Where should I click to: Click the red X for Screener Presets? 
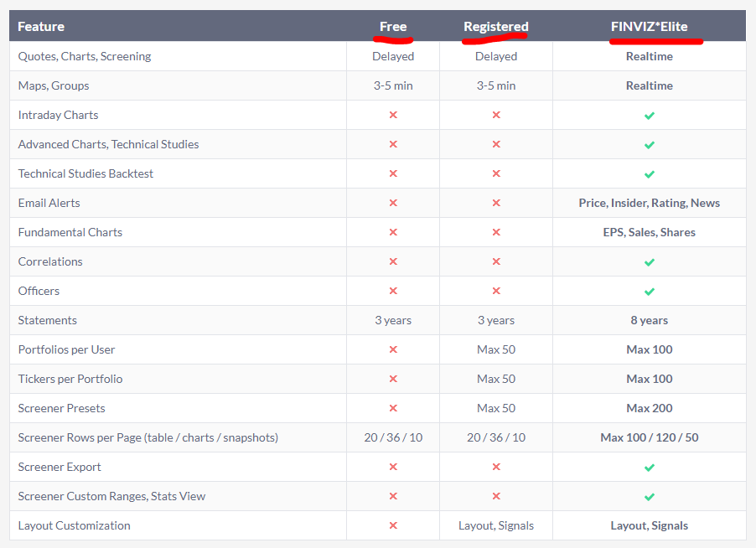tap(393, 408)
